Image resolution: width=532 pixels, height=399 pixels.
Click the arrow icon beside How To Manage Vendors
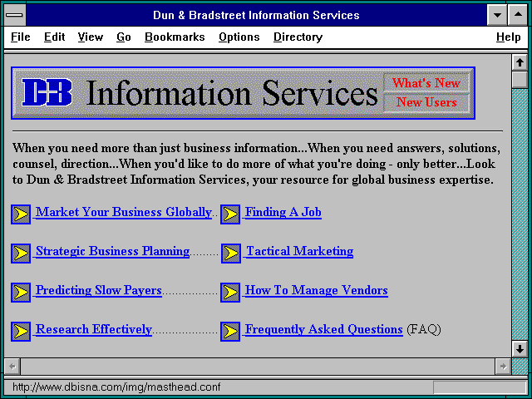click(x=230, y=292)
